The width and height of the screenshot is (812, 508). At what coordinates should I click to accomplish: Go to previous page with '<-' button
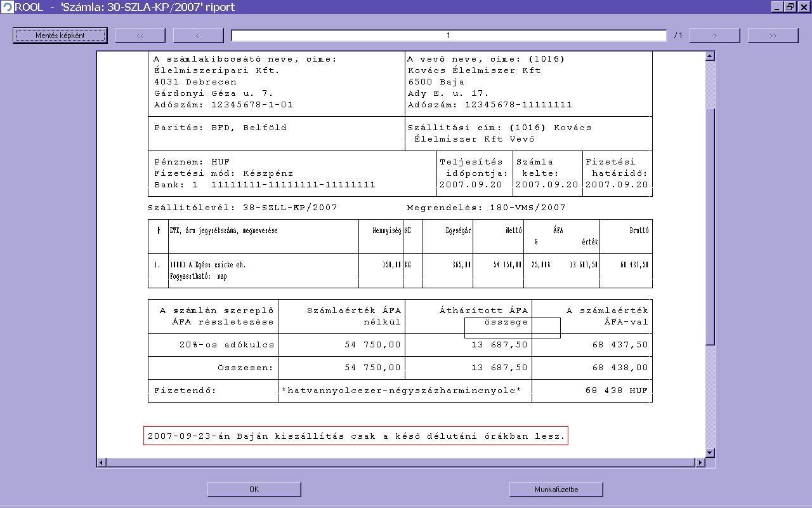pyautogui.click(x=198, y=36)
